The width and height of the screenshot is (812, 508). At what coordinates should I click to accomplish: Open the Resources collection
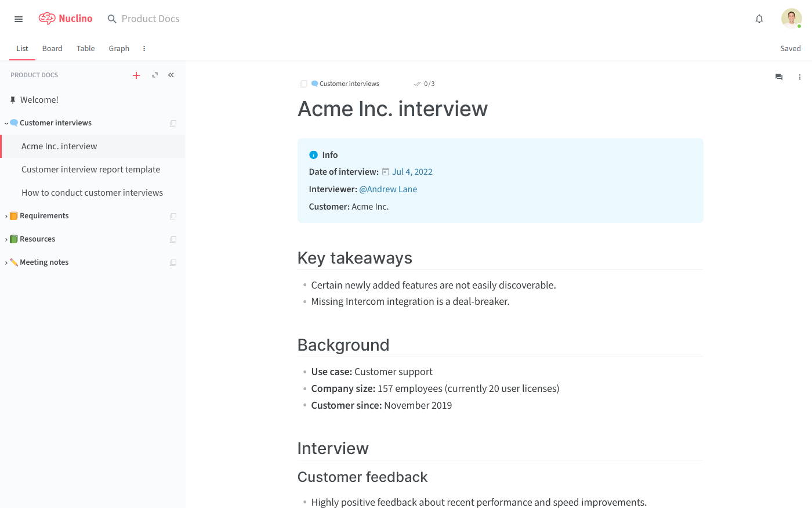point(38,239)
